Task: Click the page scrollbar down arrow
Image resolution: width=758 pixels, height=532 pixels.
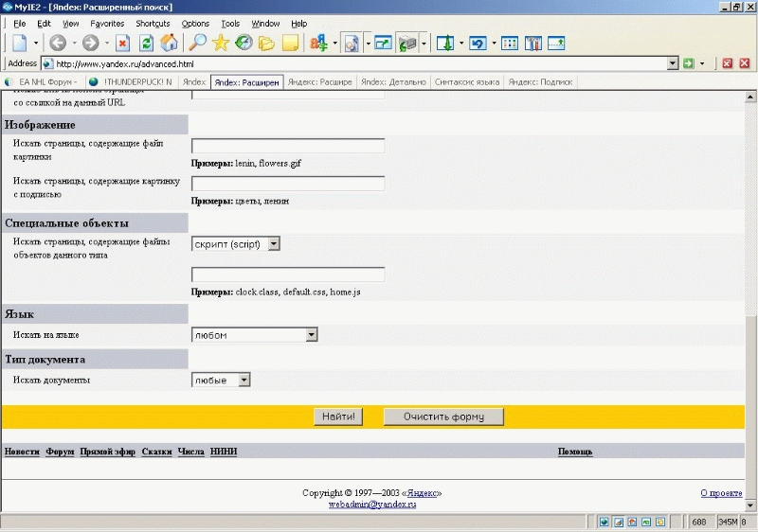Action: coord(750,505)
